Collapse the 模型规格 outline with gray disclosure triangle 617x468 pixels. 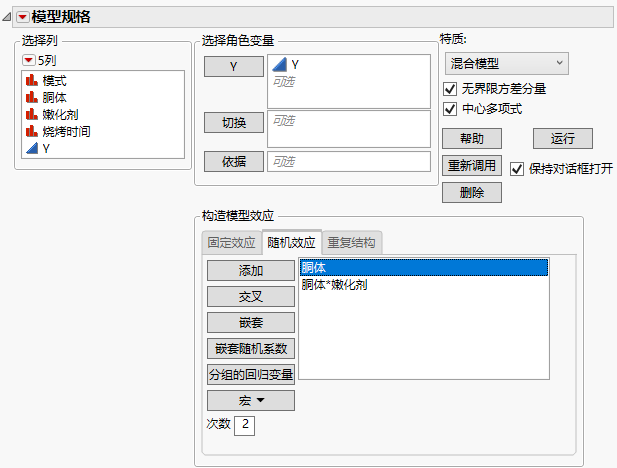pyautogui.click(x=8, y=16)
